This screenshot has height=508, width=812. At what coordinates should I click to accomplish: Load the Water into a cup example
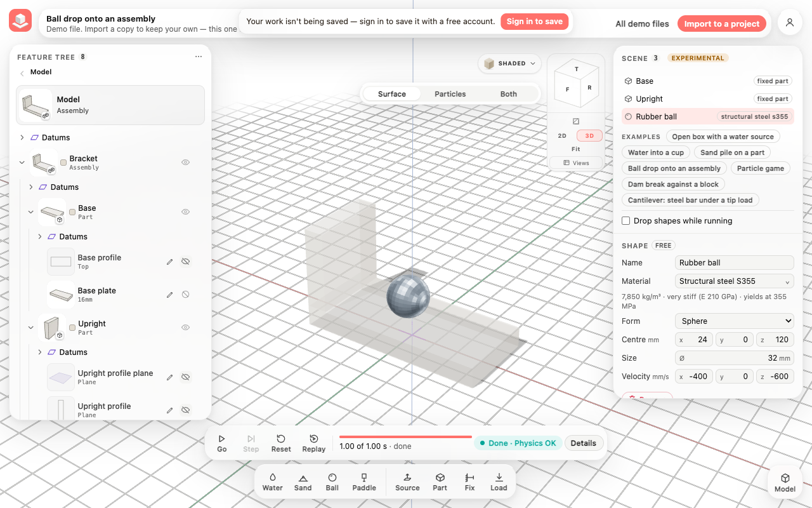click(656, 152)
